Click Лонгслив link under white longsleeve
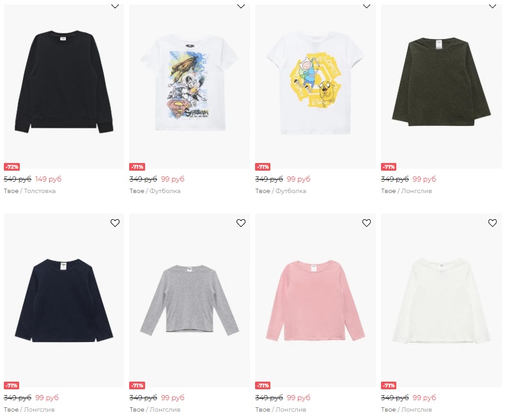 coord(416,410)
